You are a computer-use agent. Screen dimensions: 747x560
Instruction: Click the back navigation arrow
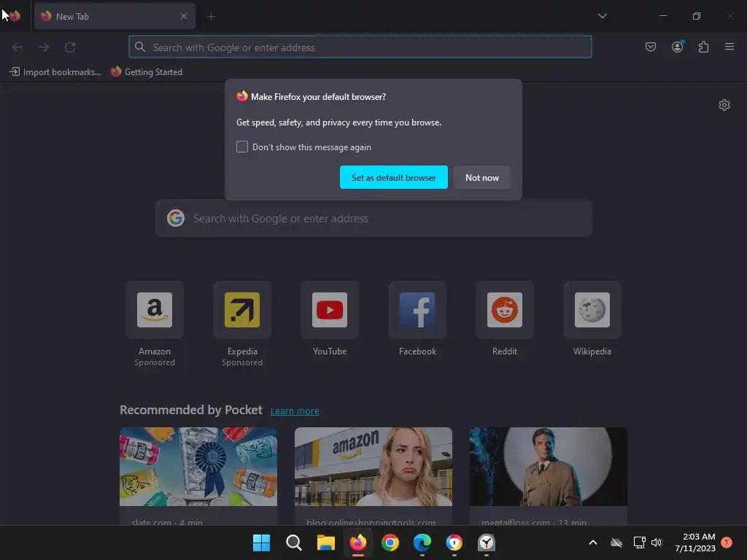(18, 47)
